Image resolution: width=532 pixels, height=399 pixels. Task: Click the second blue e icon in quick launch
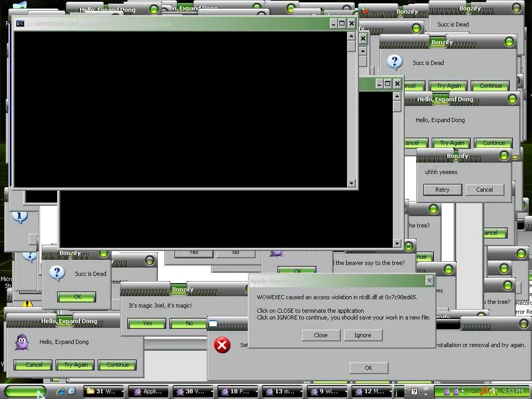click(72, 391)
